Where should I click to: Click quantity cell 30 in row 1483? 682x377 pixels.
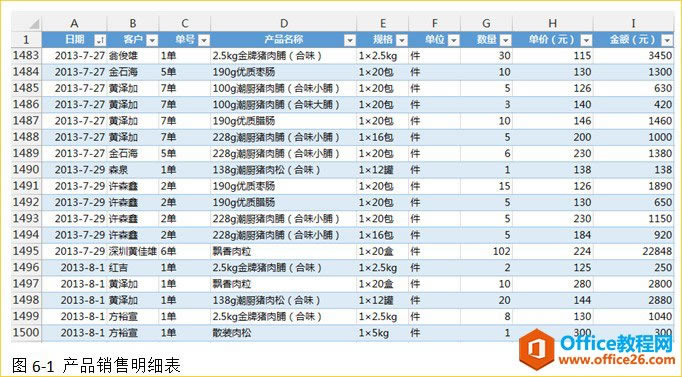tap(486, 56)
